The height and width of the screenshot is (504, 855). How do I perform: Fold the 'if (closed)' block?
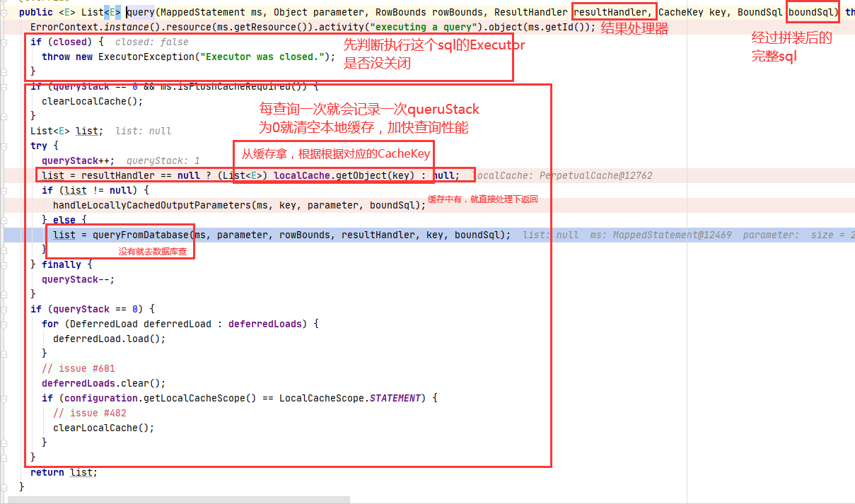pyautogui.click(x=4, y=42)
